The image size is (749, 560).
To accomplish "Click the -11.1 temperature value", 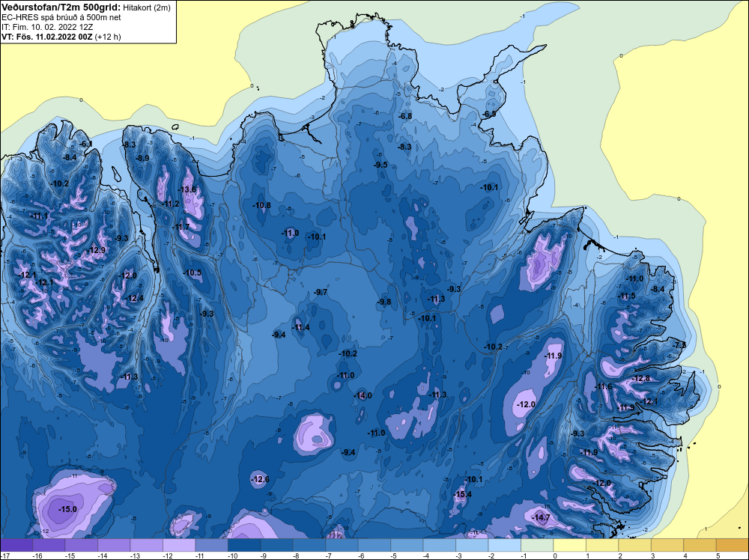I will click(39, 216).
